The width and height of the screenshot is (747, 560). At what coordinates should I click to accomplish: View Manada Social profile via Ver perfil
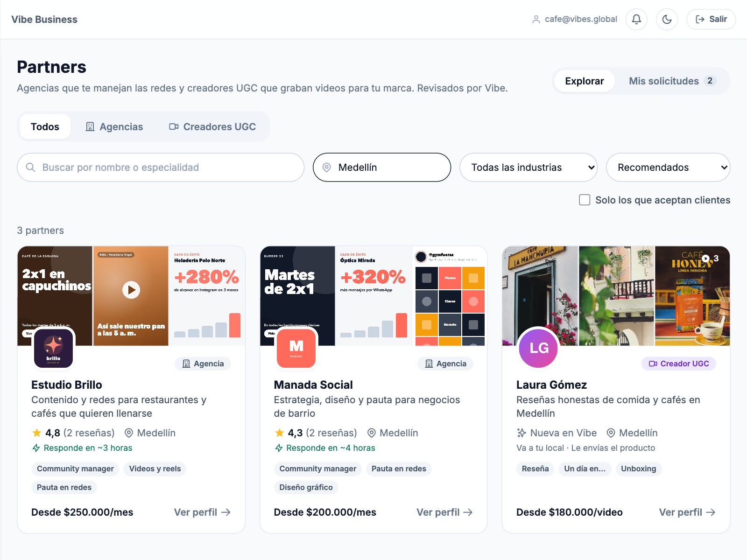(x=444, y=512)
